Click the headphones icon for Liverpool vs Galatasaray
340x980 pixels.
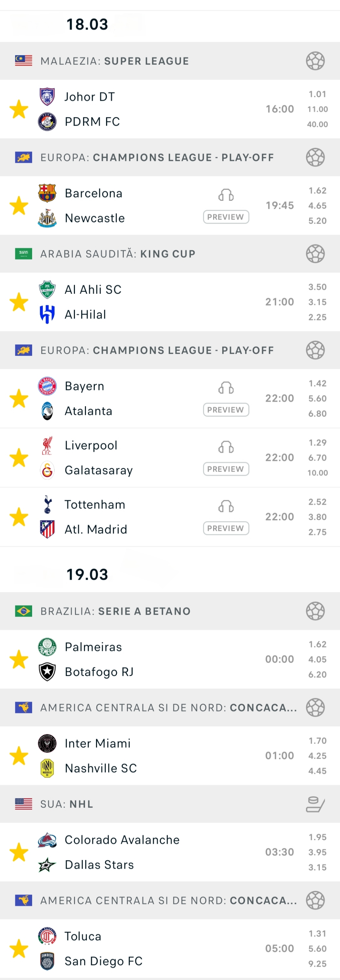coord(226,447)
